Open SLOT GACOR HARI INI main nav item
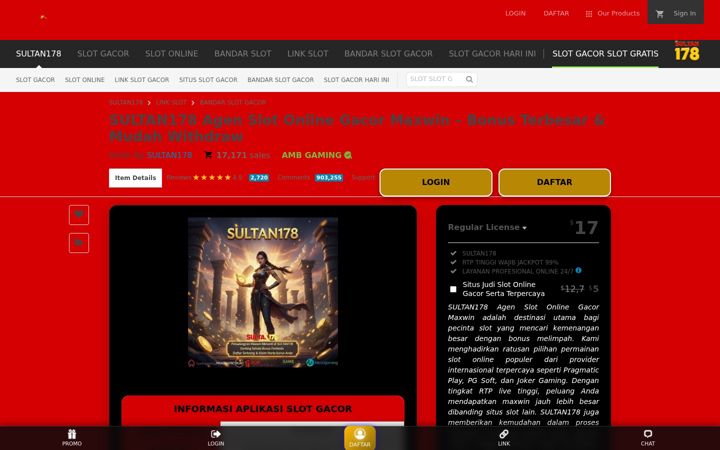The width and height of the screenshot is (720, 450). coord(492,54)
